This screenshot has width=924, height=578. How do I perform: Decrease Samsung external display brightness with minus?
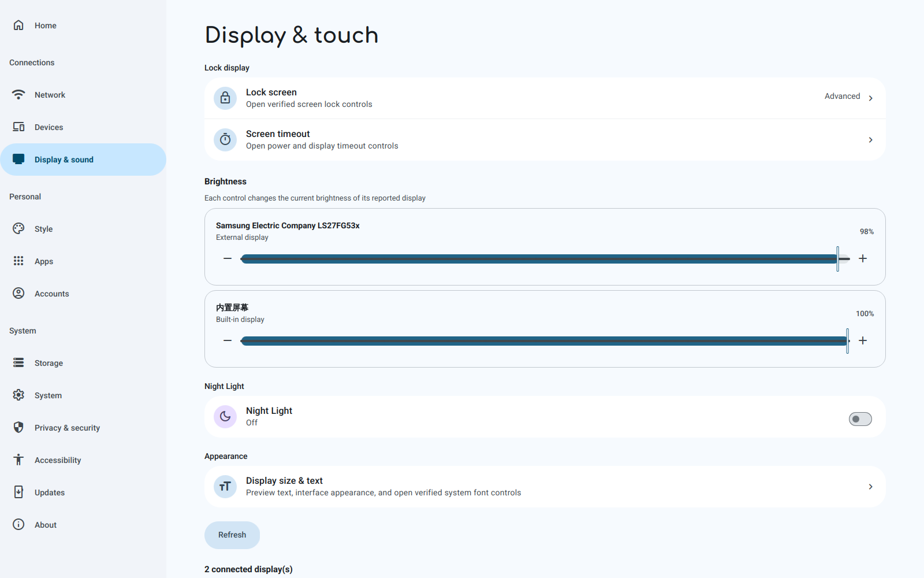tap(228, 258)
